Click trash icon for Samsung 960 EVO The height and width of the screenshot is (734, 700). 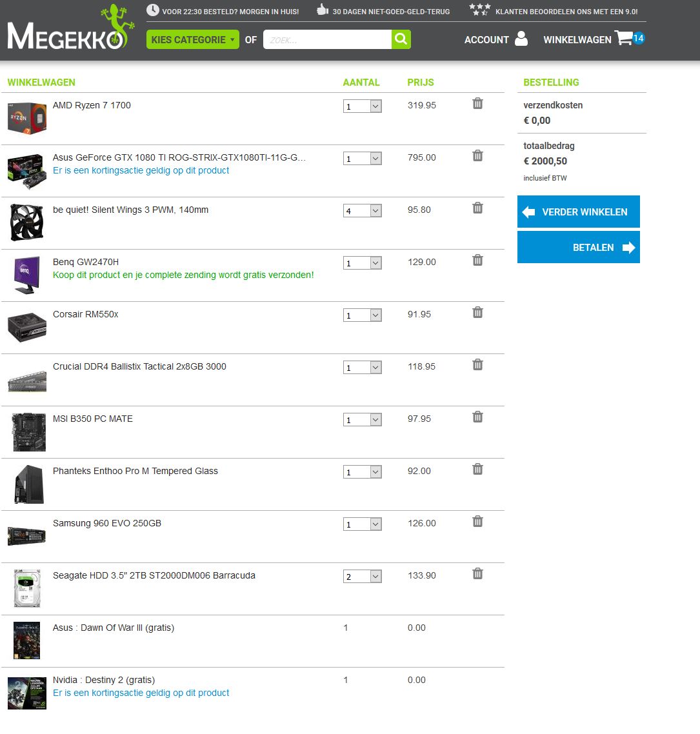click(477, 522)
